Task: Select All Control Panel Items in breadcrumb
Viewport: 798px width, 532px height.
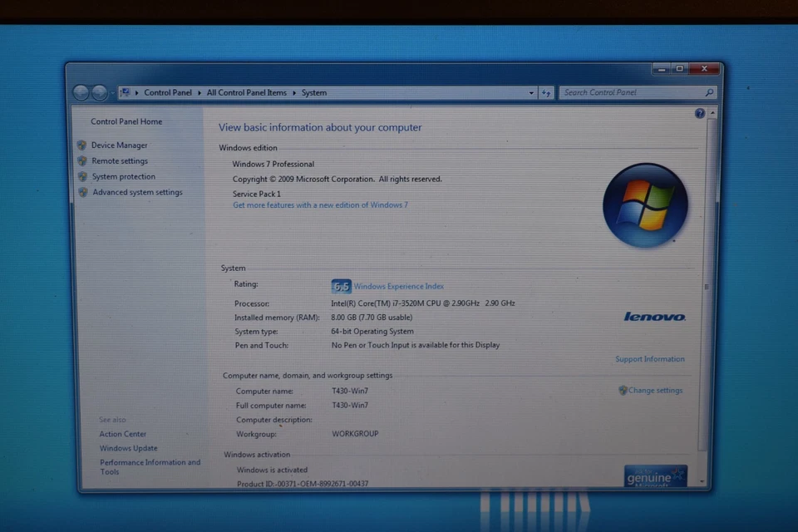Action: click(x=246, y=92)
